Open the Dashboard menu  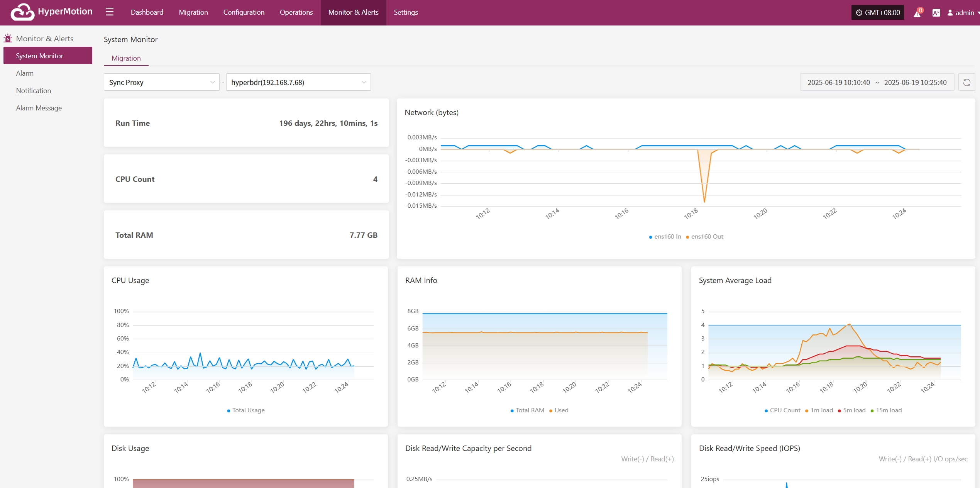point(147,12)
